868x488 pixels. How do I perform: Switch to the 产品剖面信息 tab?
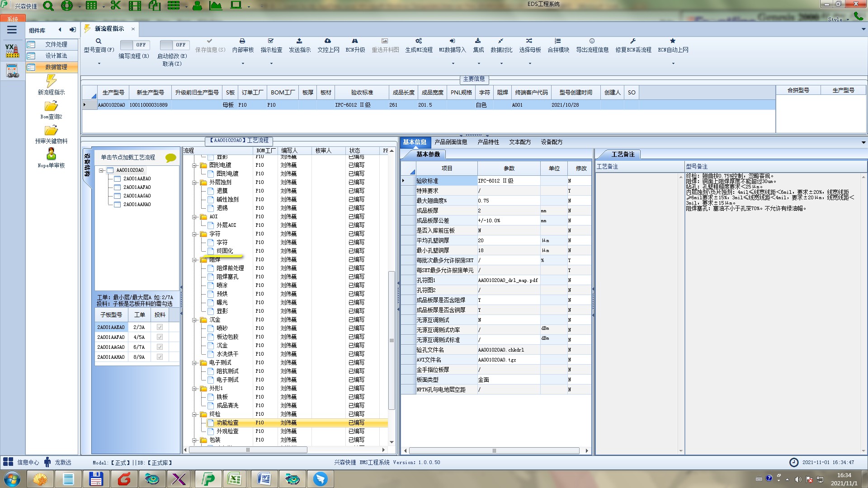tap(451, 142)
